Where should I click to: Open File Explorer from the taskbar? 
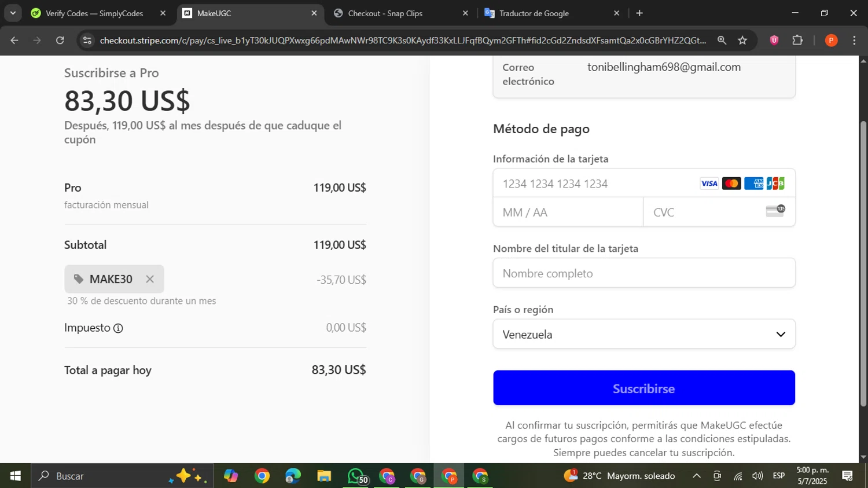(324, 476)
